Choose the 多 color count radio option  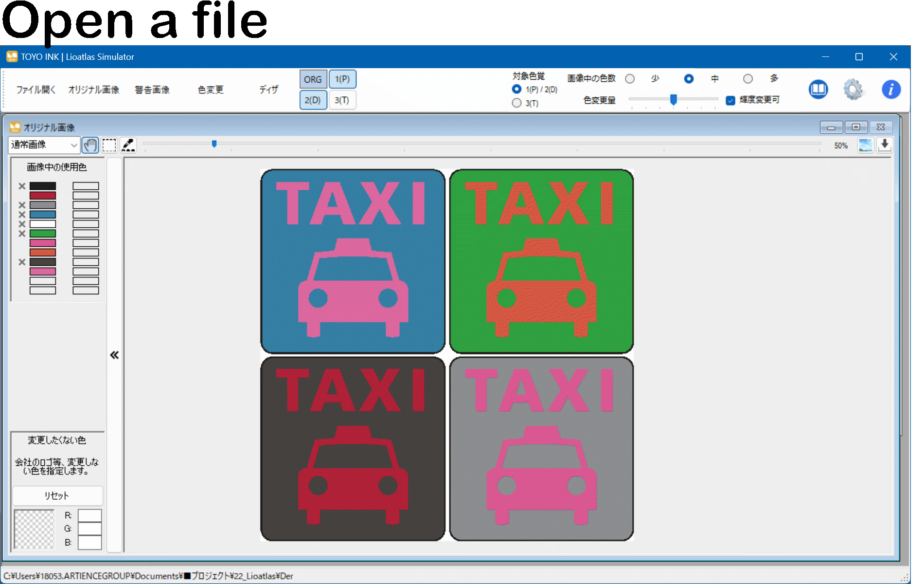pos(748,79)
